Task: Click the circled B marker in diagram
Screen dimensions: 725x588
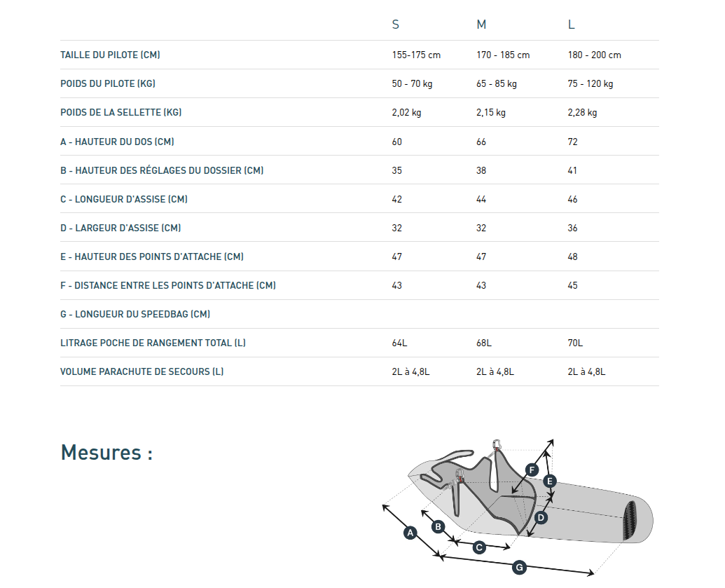Action: point(438,526)
